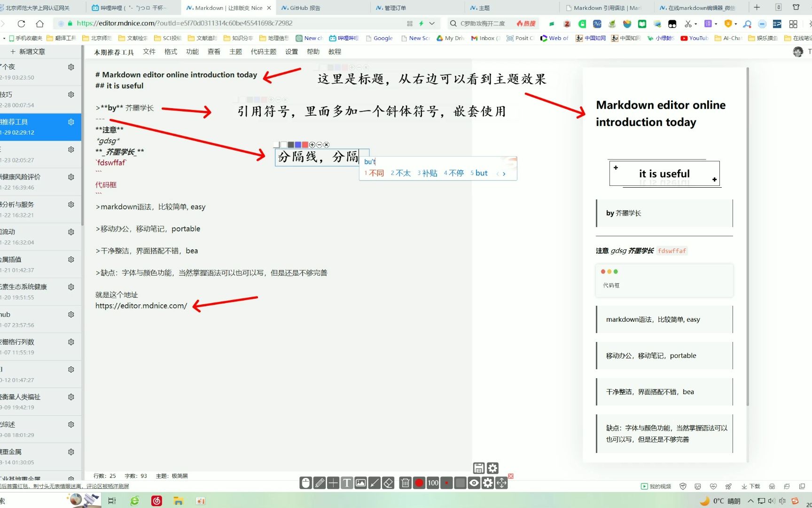This screenshot has width=812, height=508.
Task: Open settings gear for article dated 1-22 16:39:46
Action: [71, 177]
